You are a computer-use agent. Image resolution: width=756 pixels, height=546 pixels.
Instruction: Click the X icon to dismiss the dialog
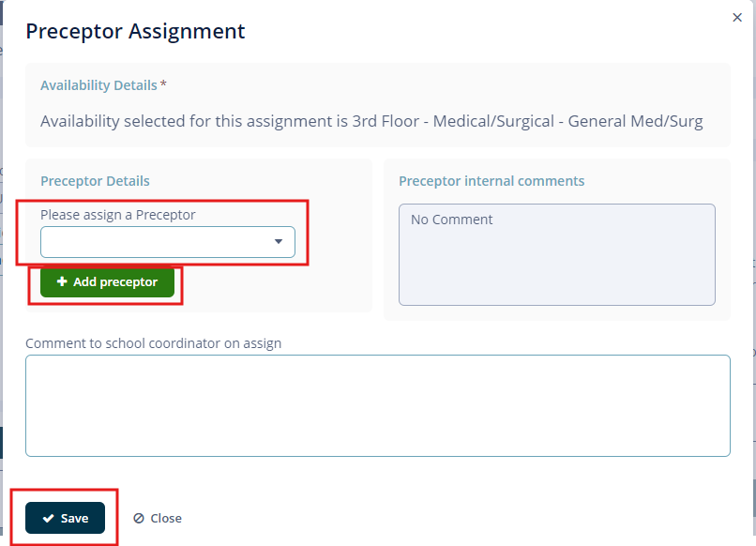[737, 17]
